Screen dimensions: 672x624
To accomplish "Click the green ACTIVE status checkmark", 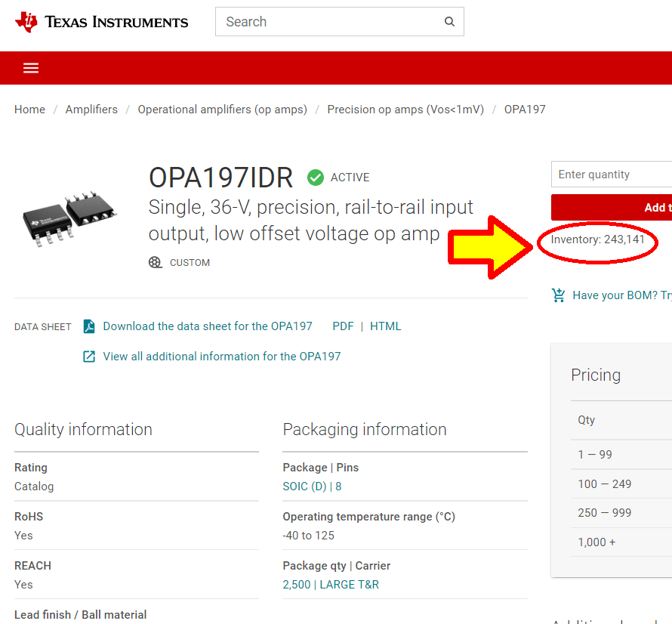I will pos(316,178).
